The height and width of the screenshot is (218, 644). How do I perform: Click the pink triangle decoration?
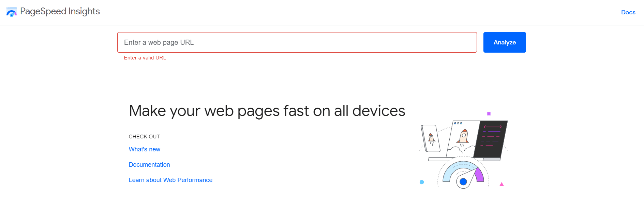click(x=501, y=185)
